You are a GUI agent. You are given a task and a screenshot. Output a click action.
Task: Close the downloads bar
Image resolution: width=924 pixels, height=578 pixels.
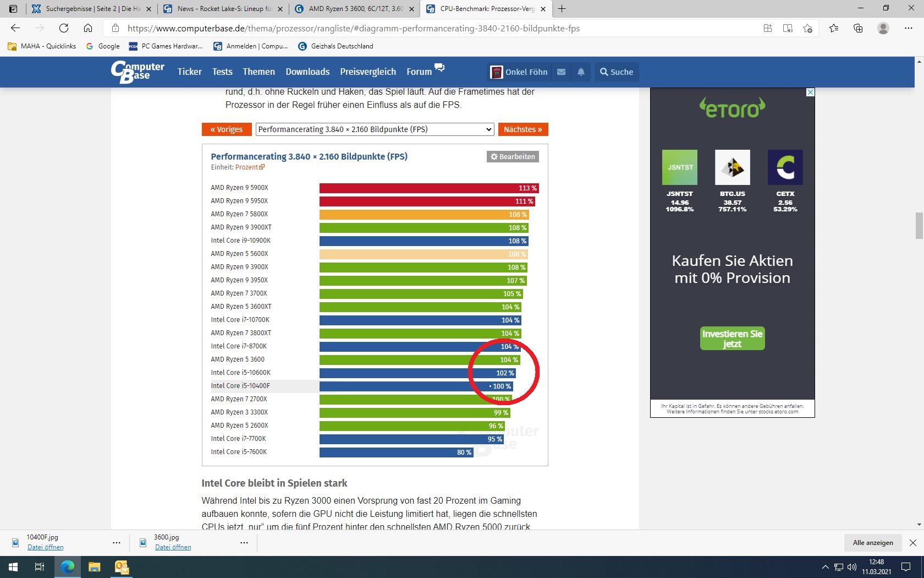913,543
